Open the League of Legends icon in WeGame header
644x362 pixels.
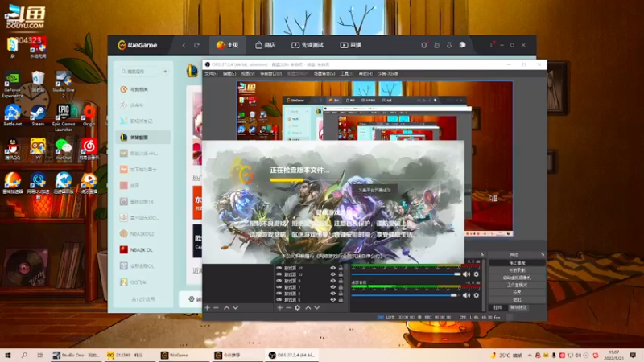[192, 72]
